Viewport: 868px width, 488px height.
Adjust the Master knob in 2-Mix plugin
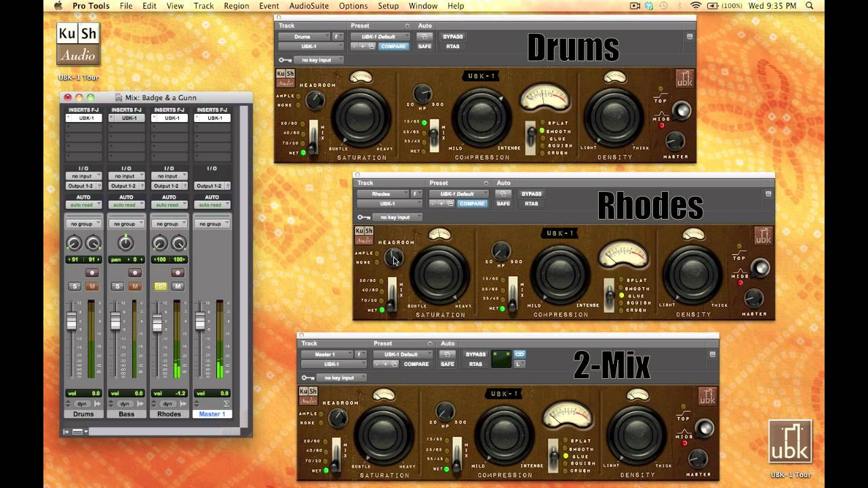pyautogui.click(x=698, y=458)
